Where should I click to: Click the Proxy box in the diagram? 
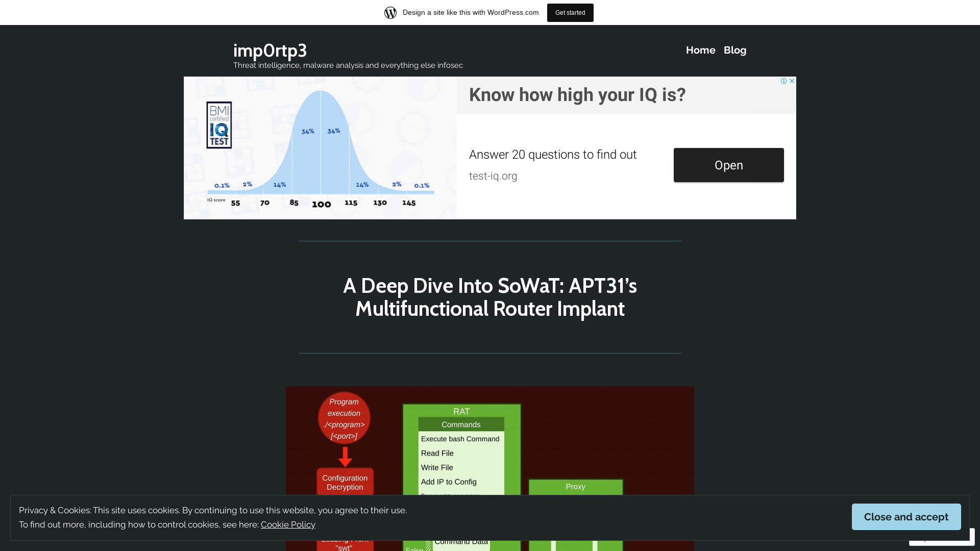pos(576,487)
